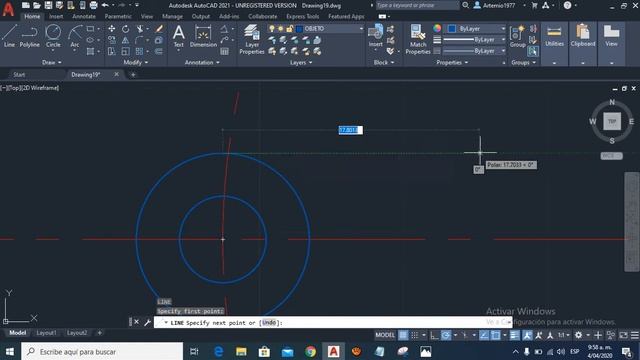Open the Home ribbon tab
The image size is (640, 360).
click(x=32, y=16)
